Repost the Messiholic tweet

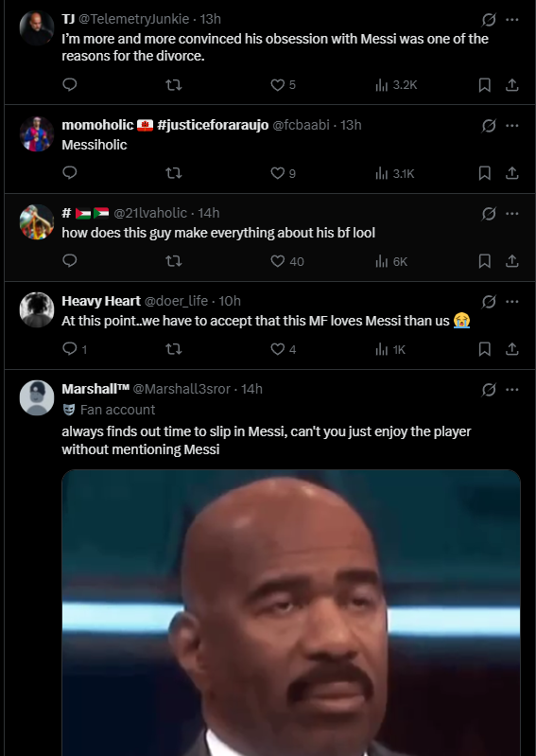(x=173, y=173)
